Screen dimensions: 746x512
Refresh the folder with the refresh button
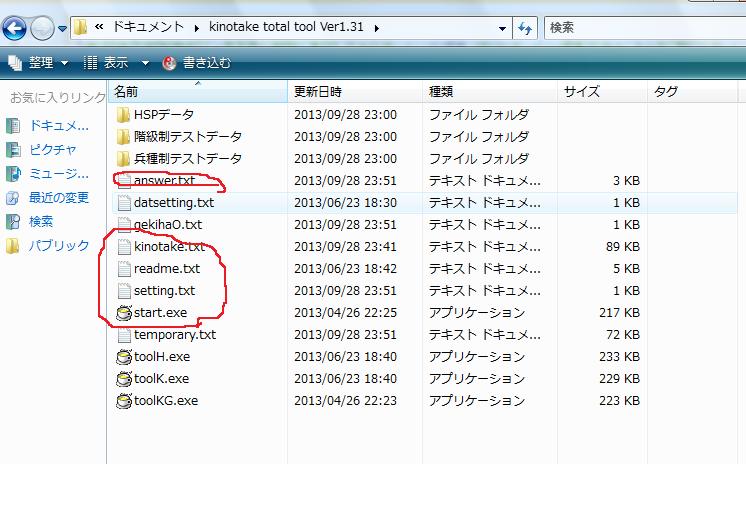(525, 28)
